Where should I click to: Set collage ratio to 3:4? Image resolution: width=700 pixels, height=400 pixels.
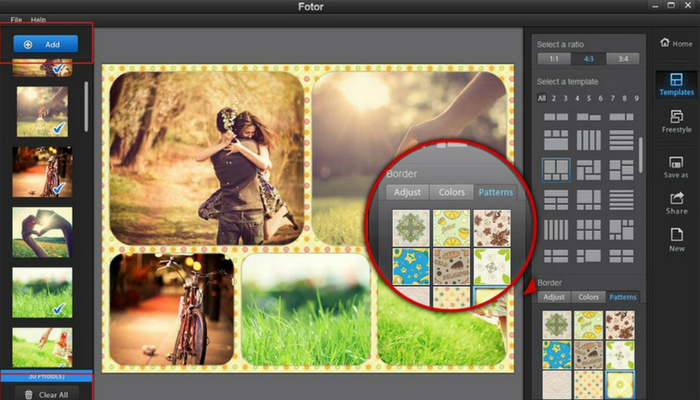pyautogui.click(x=623, y=59)
